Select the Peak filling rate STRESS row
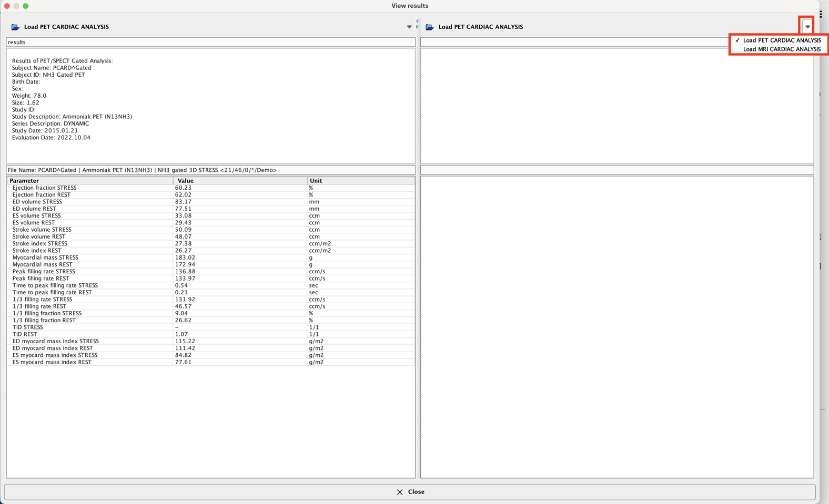 click(x=210, y=271)
